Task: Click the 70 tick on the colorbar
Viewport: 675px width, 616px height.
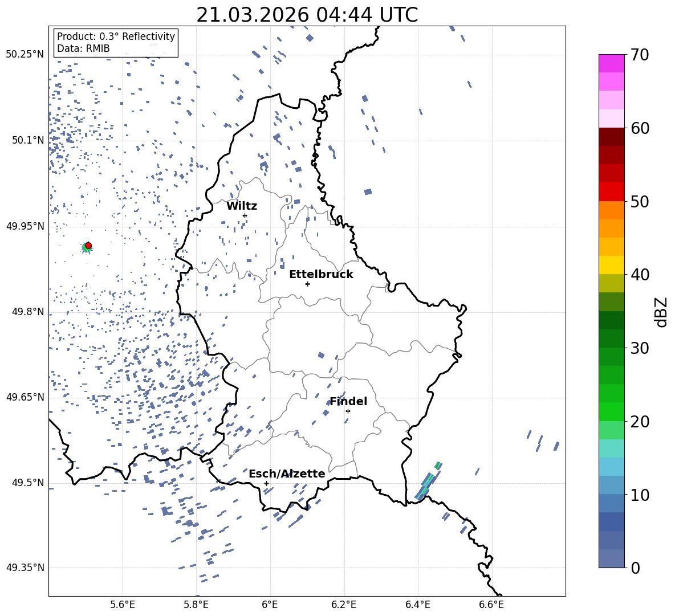Action: (x=640, y=55)
